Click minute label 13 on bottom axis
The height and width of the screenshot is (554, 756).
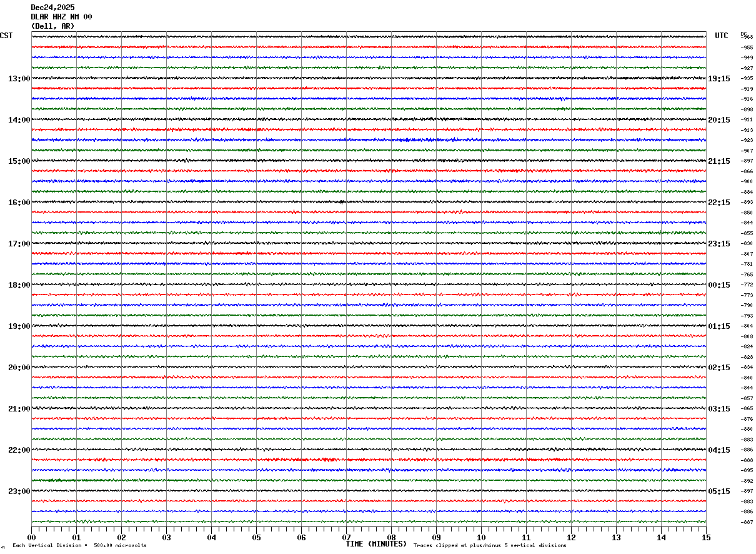click(x=616, y=538)
